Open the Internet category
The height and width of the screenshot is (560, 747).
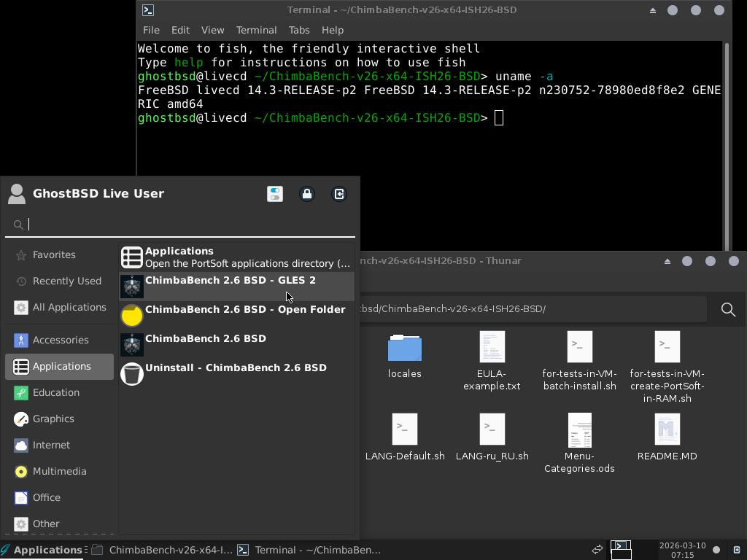60,445
